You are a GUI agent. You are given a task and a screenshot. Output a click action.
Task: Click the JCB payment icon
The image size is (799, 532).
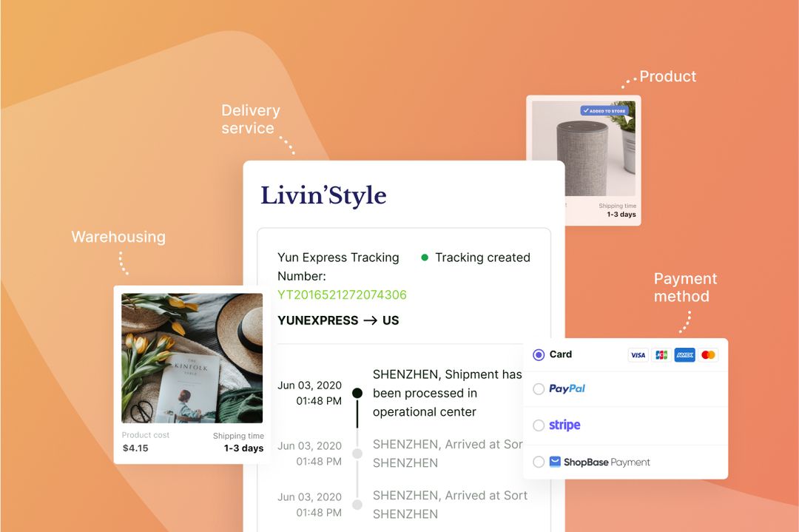click(x=661, y=355)
